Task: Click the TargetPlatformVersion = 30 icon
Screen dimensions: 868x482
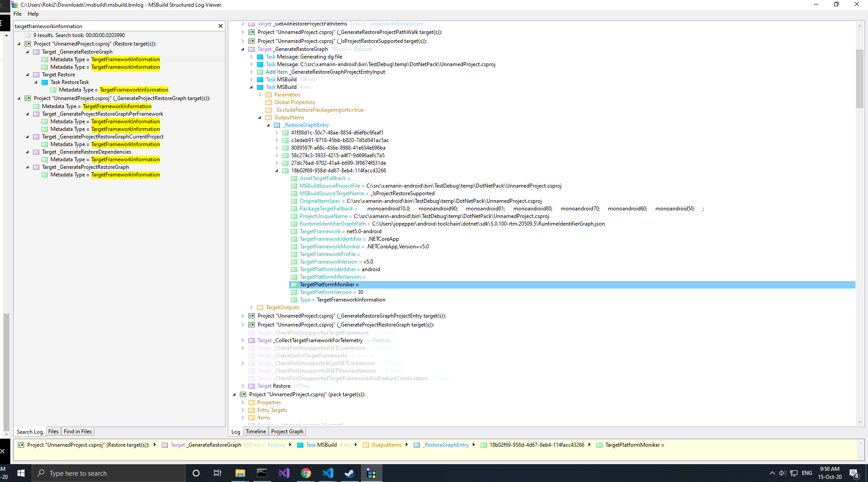Action: coord(294,292)
